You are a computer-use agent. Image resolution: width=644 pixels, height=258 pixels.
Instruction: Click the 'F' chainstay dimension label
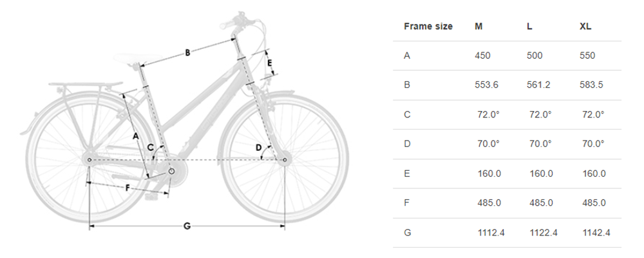(128, 188)
